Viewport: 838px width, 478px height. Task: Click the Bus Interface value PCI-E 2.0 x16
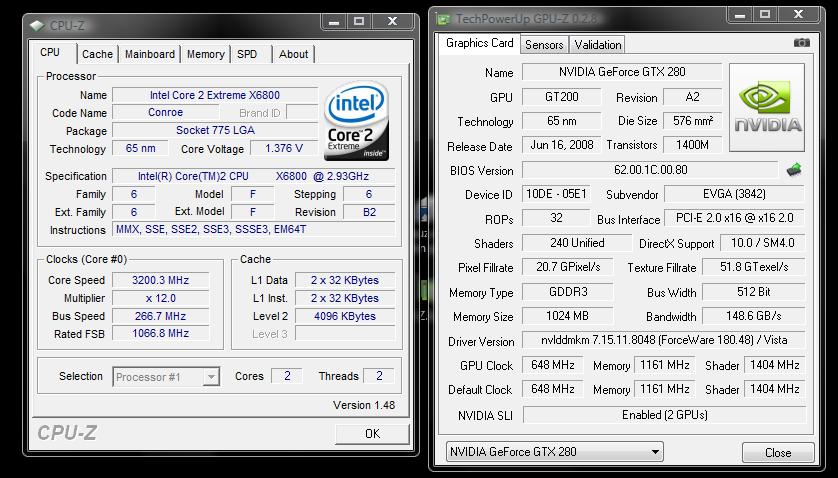click(734, 218)
